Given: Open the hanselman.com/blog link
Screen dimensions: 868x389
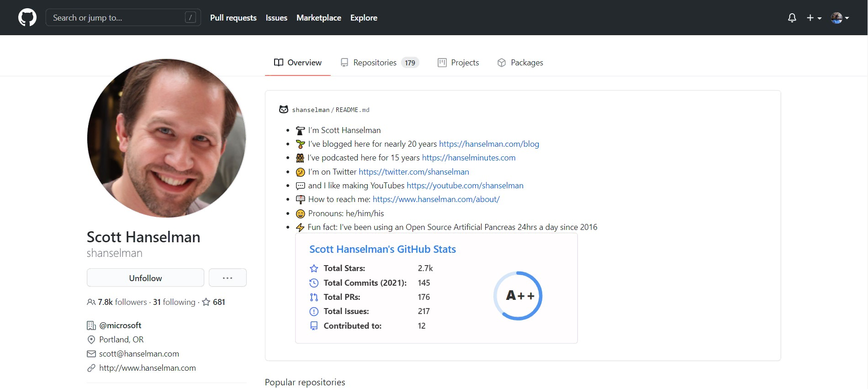Looking at the screenshot, I should tap(489, 144).
